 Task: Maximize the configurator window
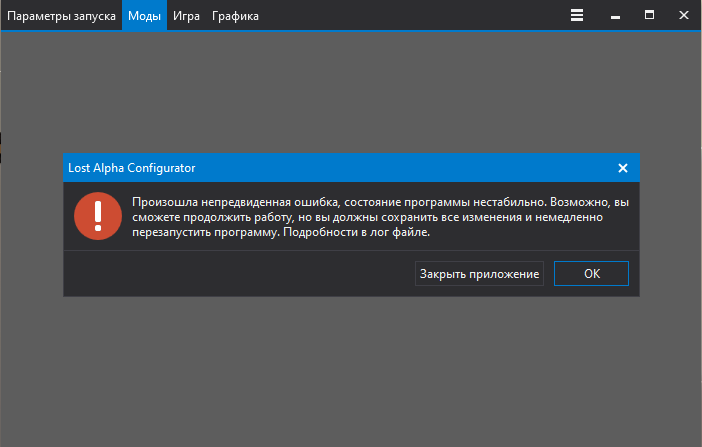point(649,15)
